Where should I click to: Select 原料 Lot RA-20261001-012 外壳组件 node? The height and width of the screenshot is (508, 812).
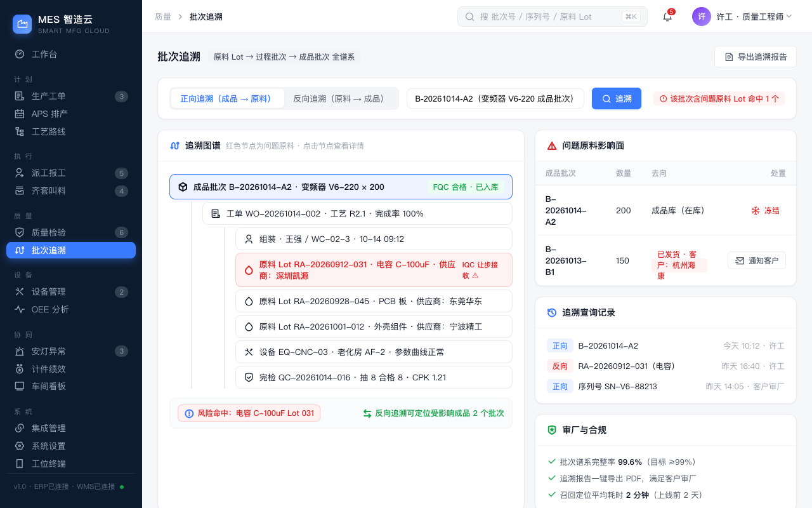(374, 326)
